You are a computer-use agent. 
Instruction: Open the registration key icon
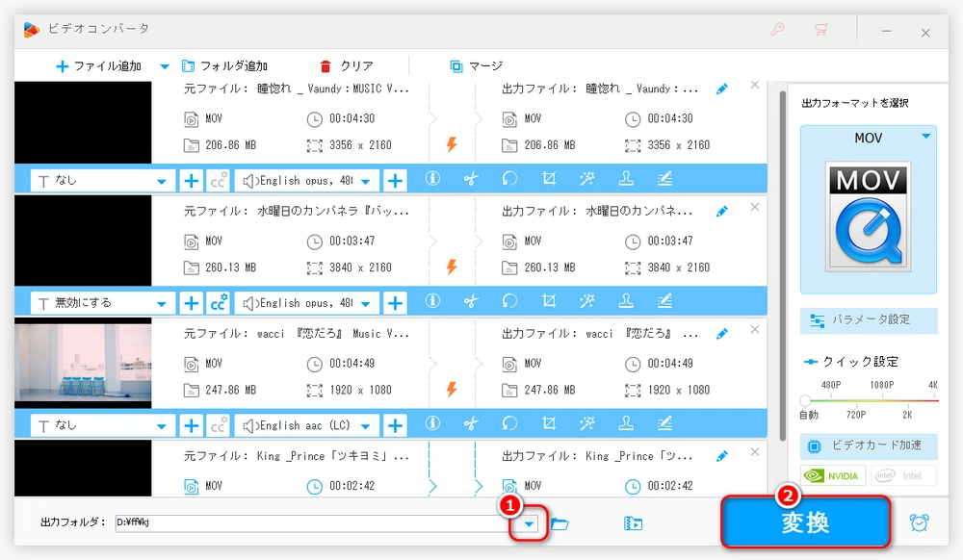[x=777, y=30]
